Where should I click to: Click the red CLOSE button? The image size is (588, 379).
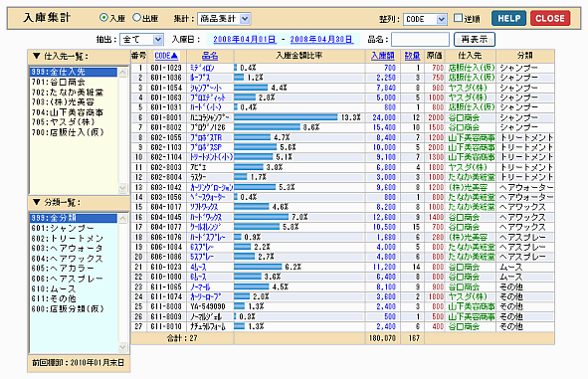pos(550,18)
